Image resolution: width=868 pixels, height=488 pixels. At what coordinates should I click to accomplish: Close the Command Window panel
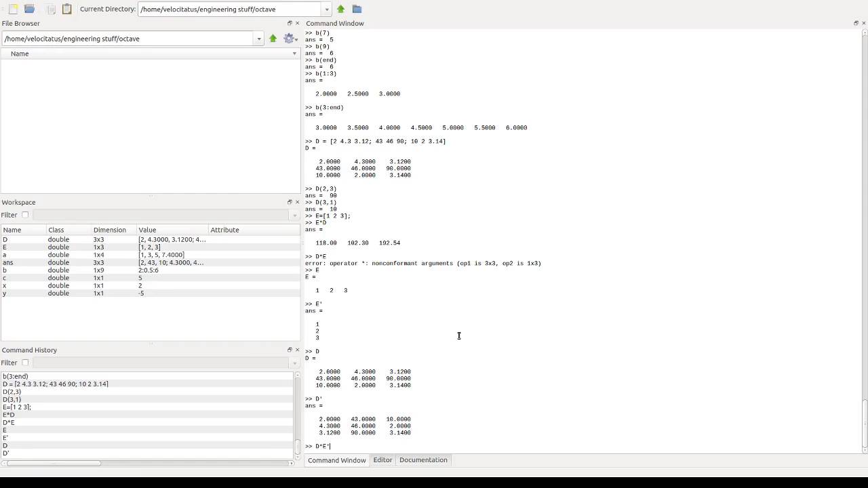pyautogui.click(x=863, y=23)
